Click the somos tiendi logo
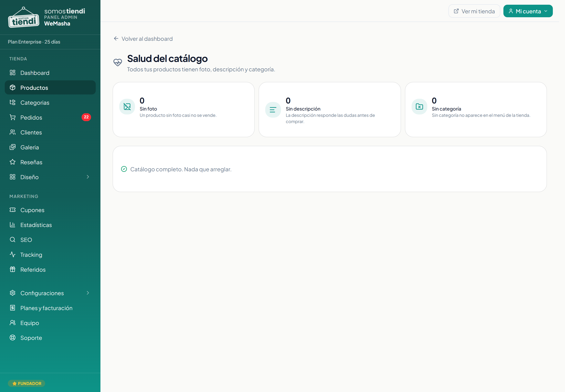The width and height of the screenshot is (565, 392). coord(24,17)
